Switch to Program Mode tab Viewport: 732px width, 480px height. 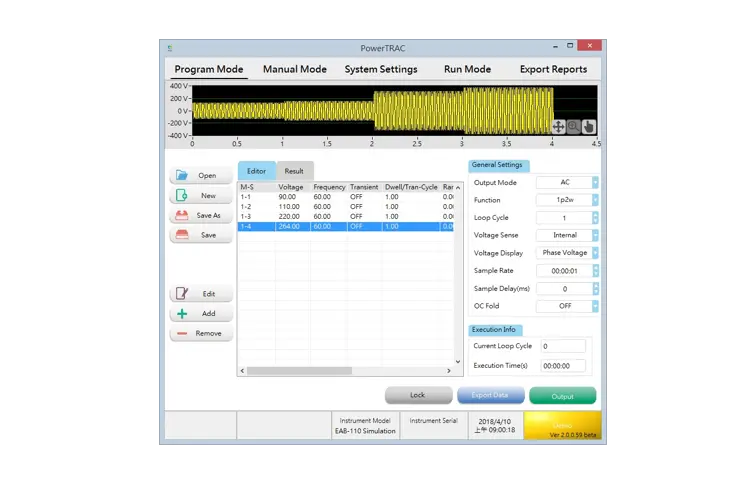pos(209,69)
